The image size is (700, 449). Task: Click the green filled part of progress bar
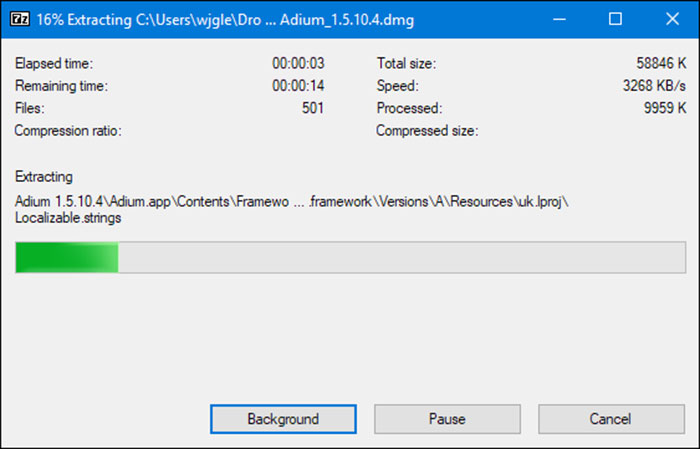click(67, 258)
